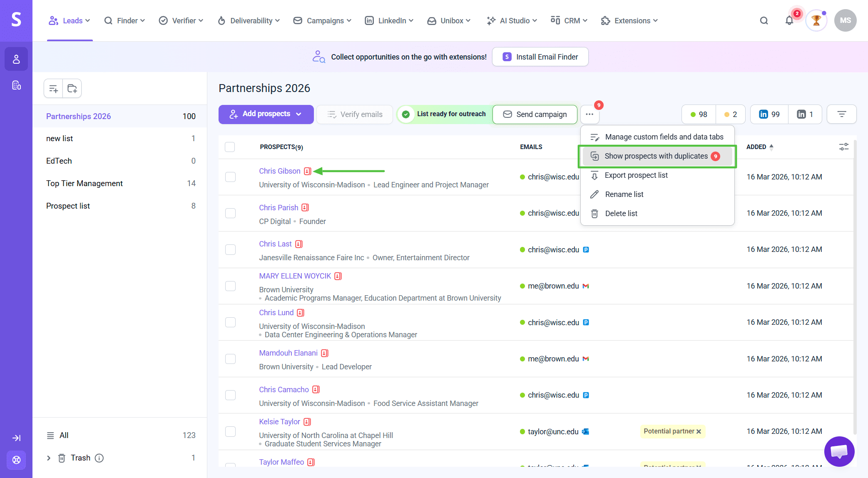Viewport: 868px width, 478px height.
Task: Select Show prospects with duplicates
Action: coord(656,156)
